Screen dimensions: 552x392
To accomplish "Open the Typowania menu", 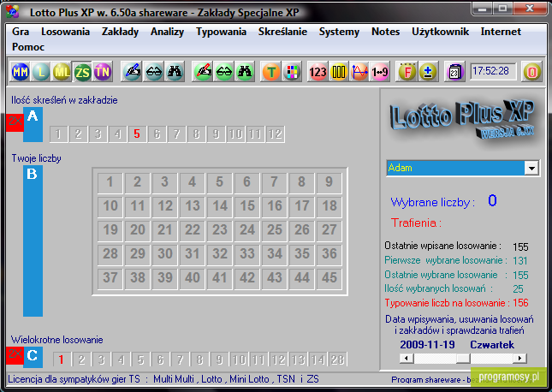I will 221,32.
